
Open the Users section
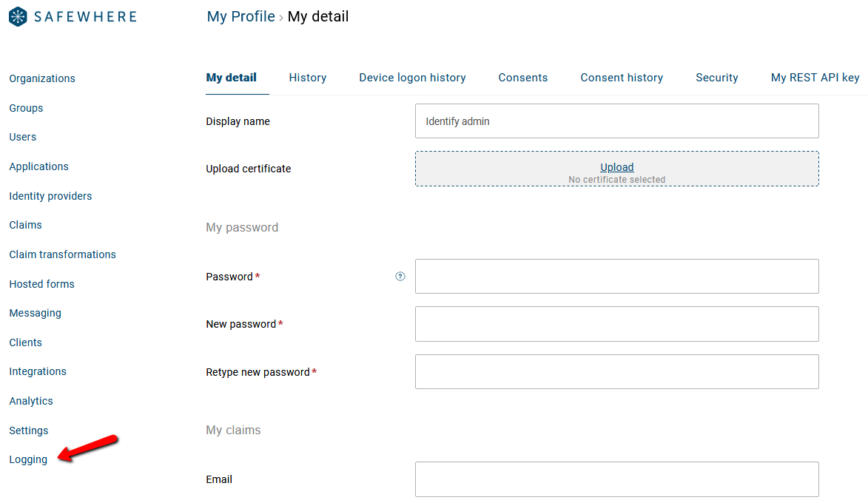click(23, 137)
